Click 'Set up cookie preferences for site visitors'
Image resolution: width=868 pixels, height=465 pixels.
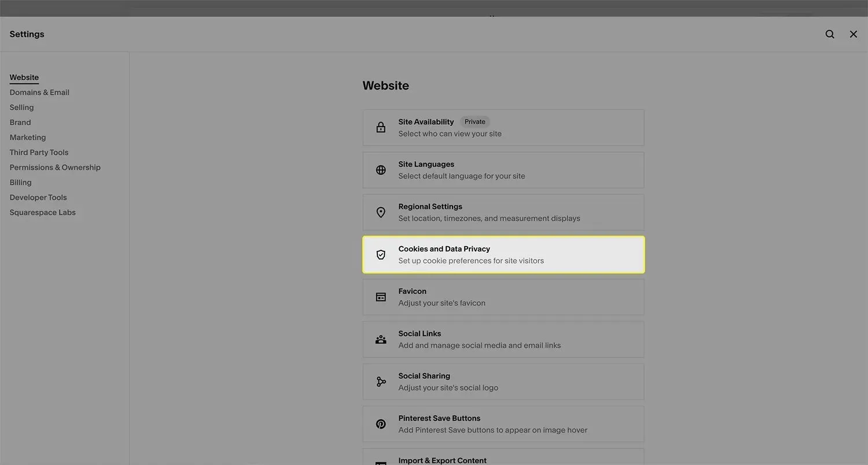pos(471,261)
